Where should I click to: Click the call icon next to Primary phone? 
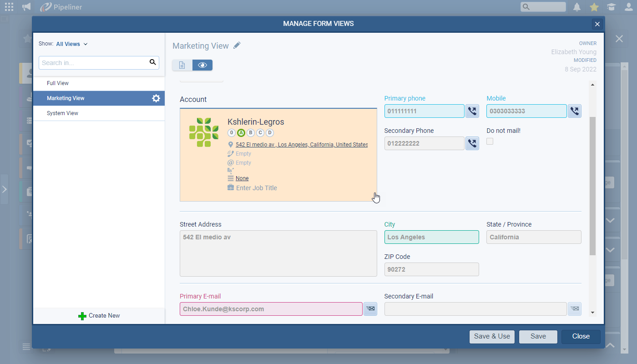click(x=472, y=111)
